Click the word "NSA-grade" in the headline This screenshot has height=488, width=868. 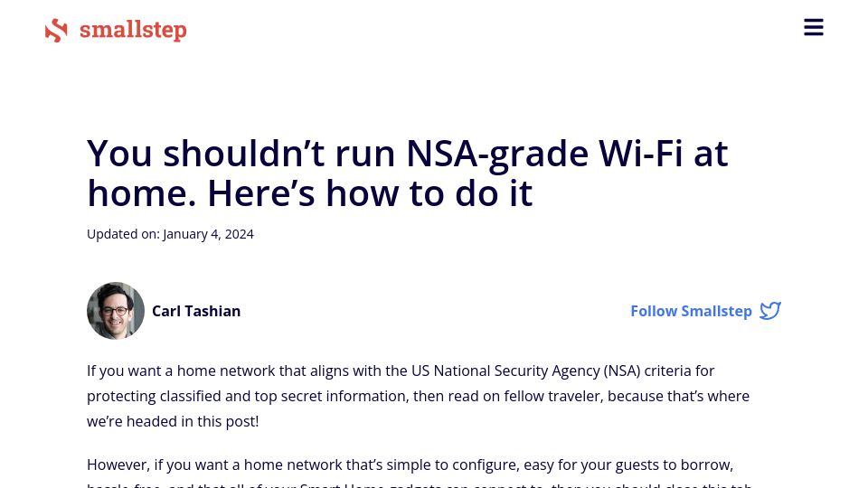point(497,154)
